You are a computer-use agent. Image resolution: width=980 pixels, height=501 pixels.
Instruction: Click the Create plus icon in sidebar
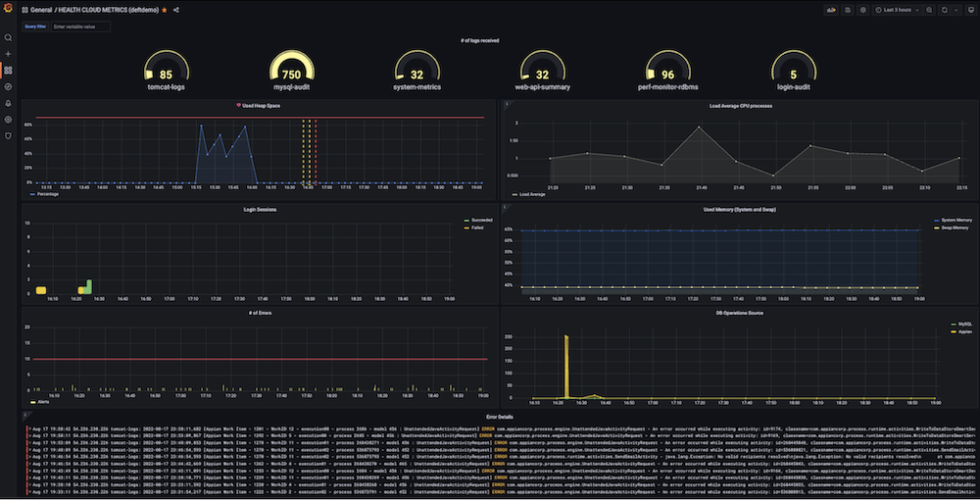8,54
